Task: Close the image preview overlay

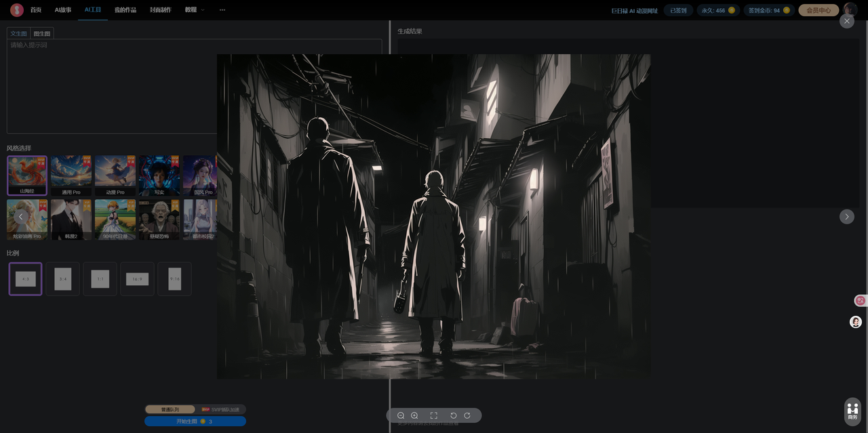Action: (x=846, y=21)
